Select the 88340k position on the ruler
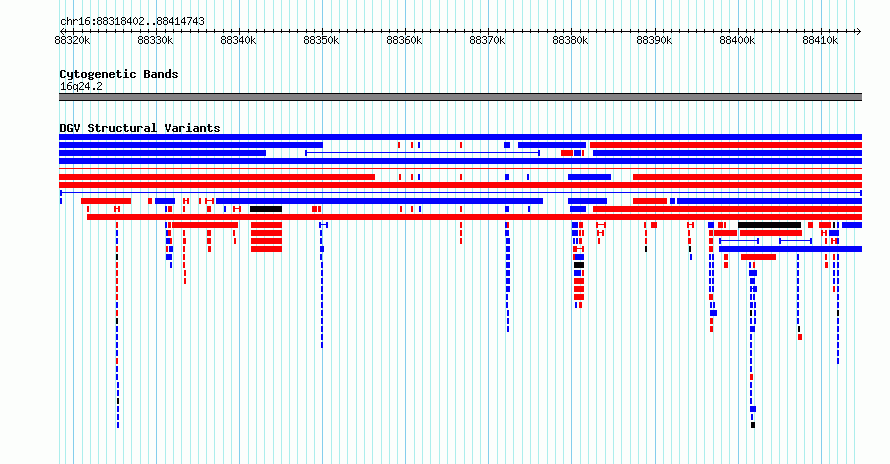 [x=238, y=40]
